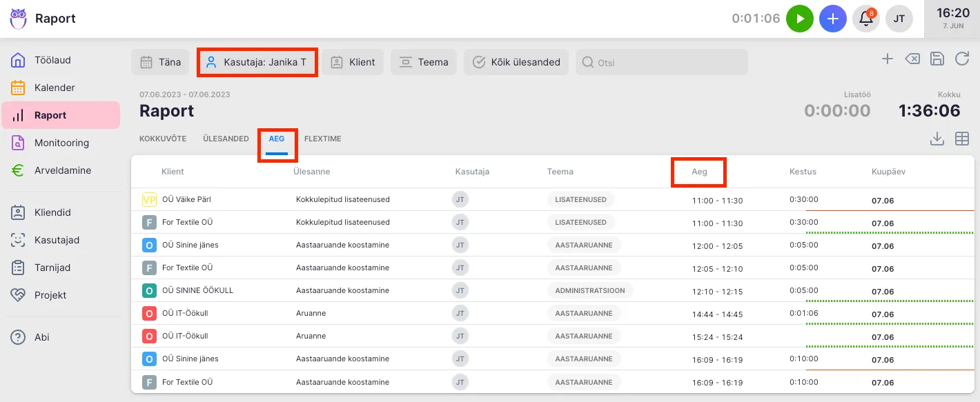Screen dimensions: 980x402
Task: Open the JT user profile avatar
Action: (x=899, y=19)
